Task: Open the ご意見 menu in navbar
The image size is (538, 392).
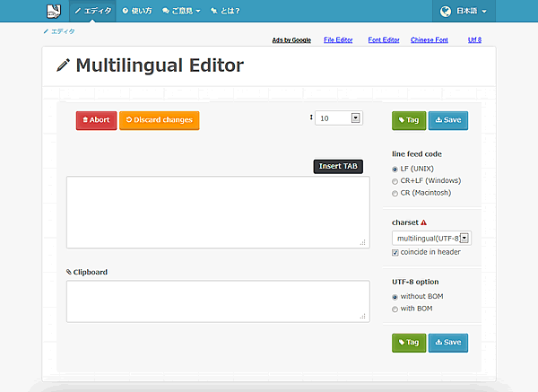Action: point(181,12)
